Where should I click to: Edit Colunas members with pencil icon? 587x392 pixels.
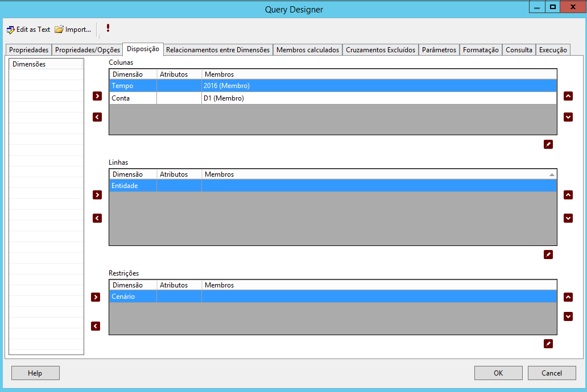point(548,144)
